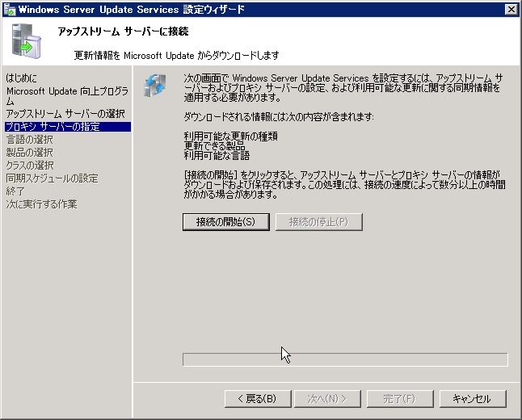Select はじめに step in sidebar

click(x=21, y=78)
